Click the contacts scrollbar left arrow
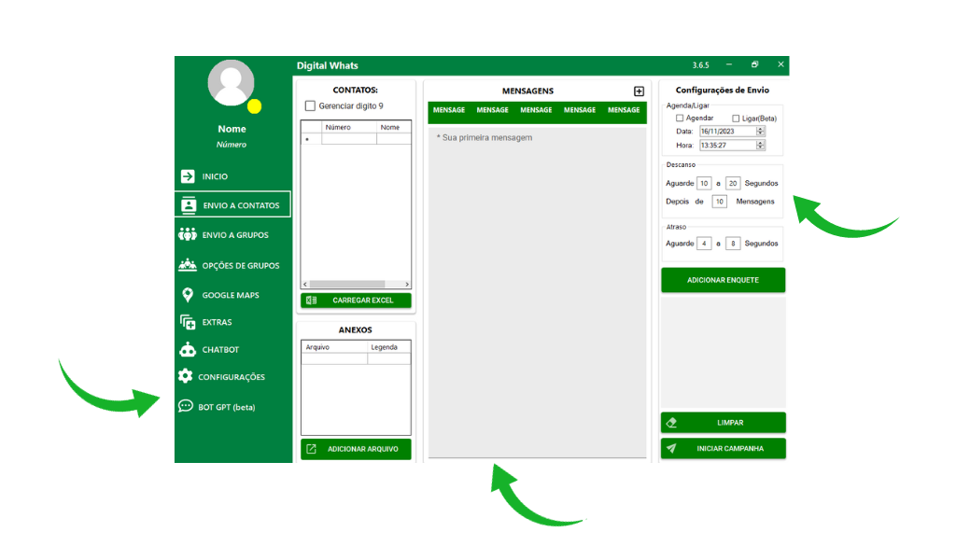 coord(305,285)
